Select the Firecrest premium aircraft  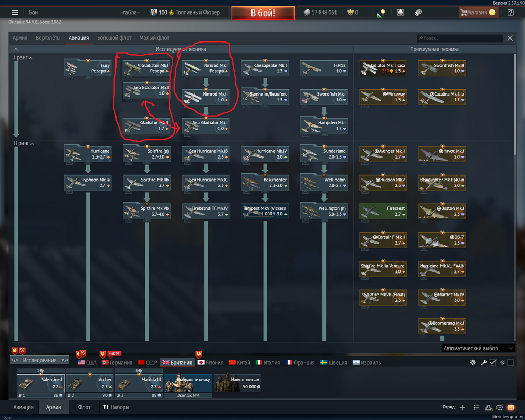click(383, 212)
